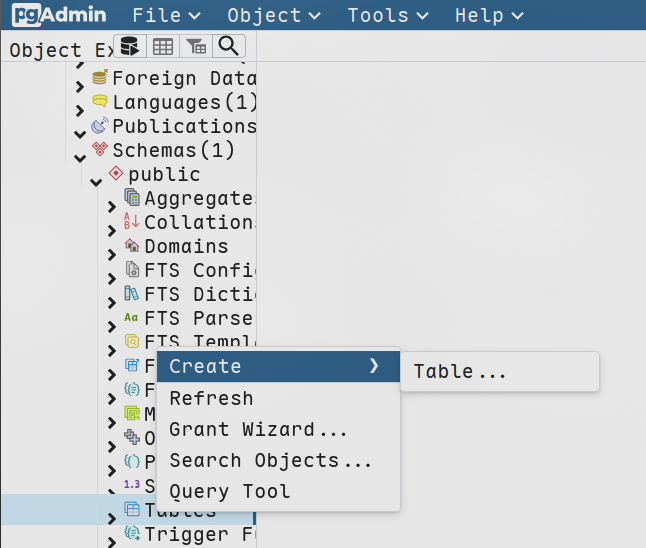
Task: Choose Table... from the Create submenu
Action: pos(460,372)
